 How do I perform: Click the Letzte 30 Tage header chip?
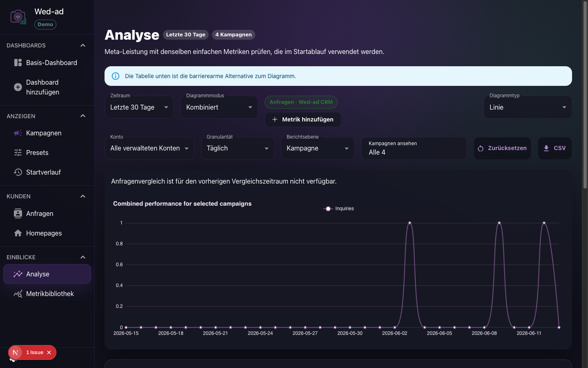pyautogui.click(x=186, y=35)
